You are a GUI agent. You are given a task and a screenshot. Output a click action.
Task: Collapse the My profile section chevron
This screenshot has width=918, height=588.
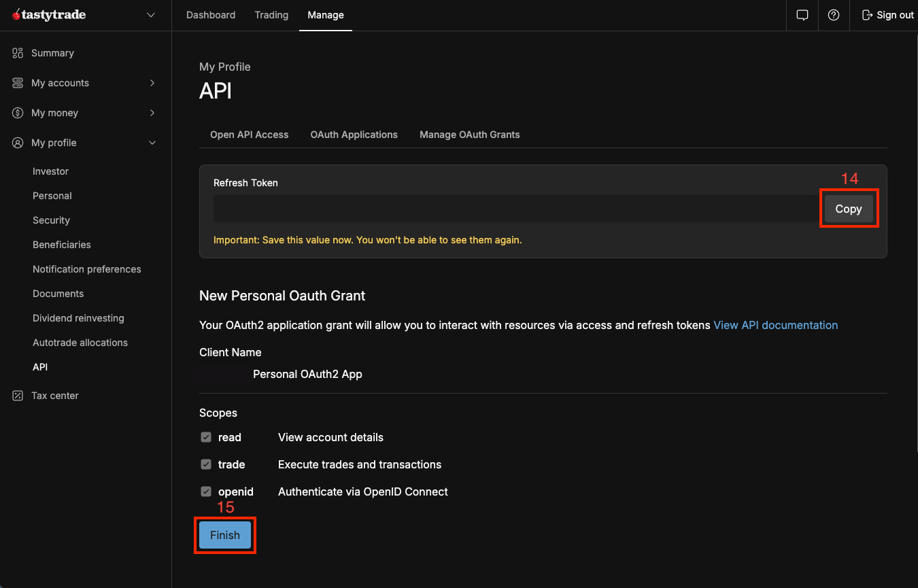point(152,143)
